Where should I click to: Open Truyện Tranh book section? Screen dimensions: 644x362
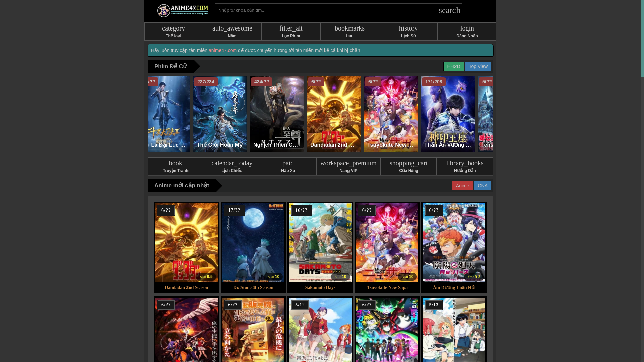click(x=176, y=166)
